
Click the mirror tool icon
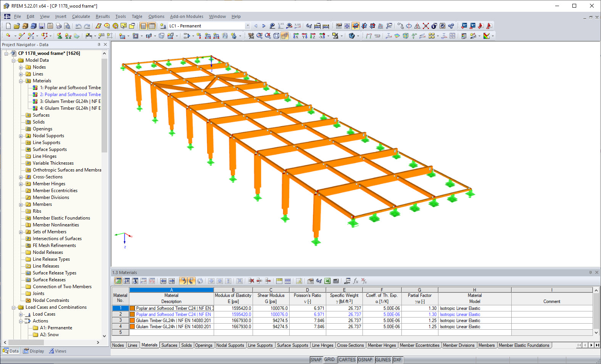(417, 26)
